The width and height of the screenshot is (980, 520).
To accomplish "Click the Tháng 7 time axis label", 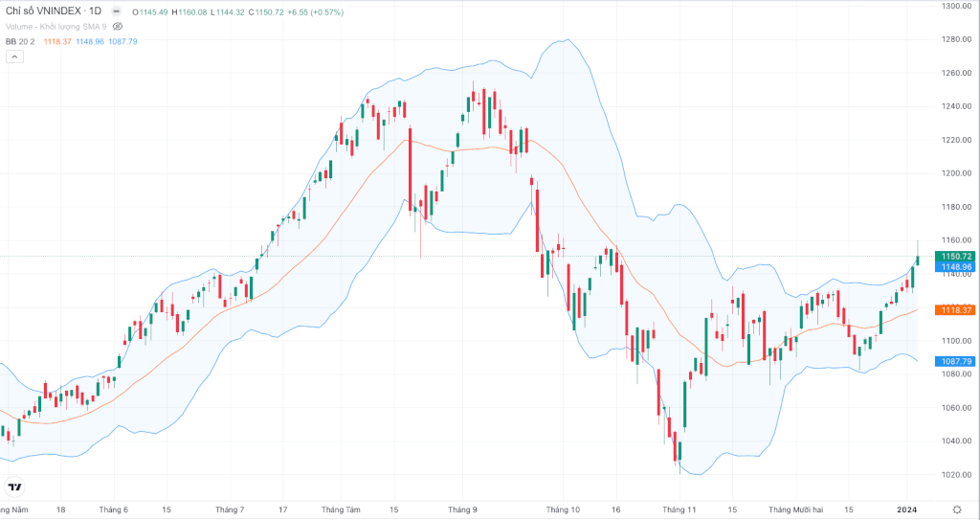I will pyautogui.click(x=230, y=510).
